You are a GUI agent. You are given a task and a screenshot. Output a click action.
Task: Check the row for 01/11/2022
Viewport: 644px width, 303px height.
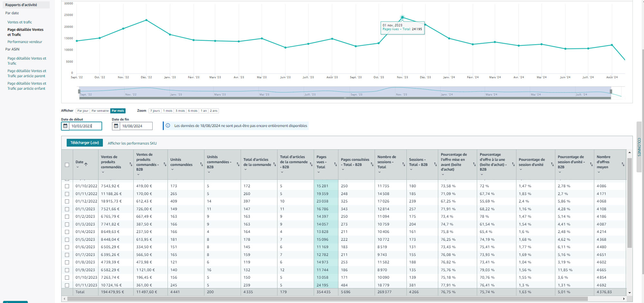(x=67, y=194)
